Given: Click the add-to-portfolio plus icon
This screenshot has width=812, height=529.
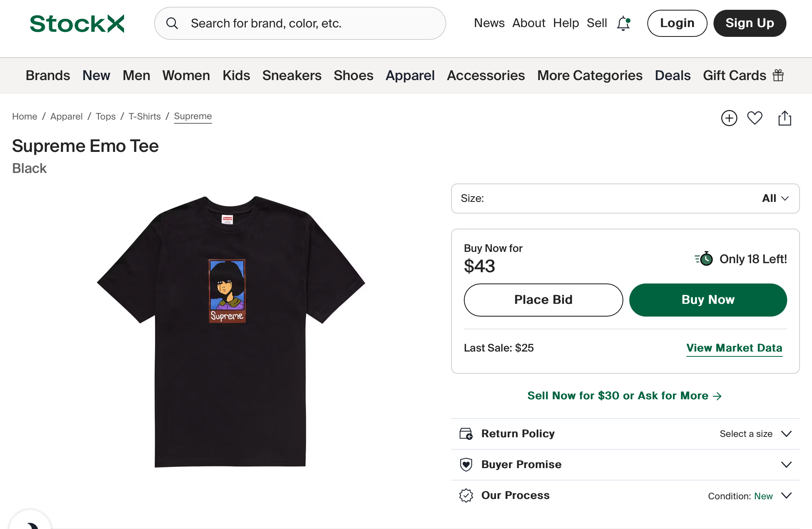Looking at the screenshot, I should coord(729,118).
